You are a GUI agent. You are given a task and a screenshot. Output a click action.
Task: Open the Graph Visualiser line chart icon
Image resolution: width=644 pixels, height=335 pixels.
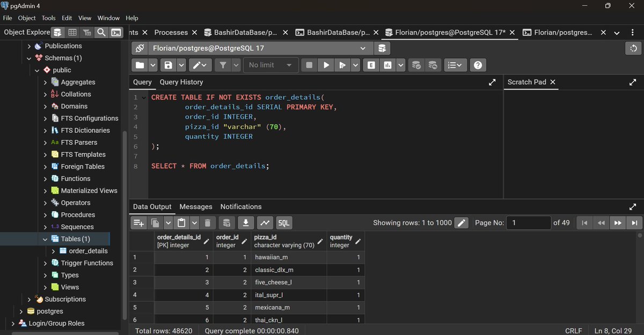[x=265, y=223]
